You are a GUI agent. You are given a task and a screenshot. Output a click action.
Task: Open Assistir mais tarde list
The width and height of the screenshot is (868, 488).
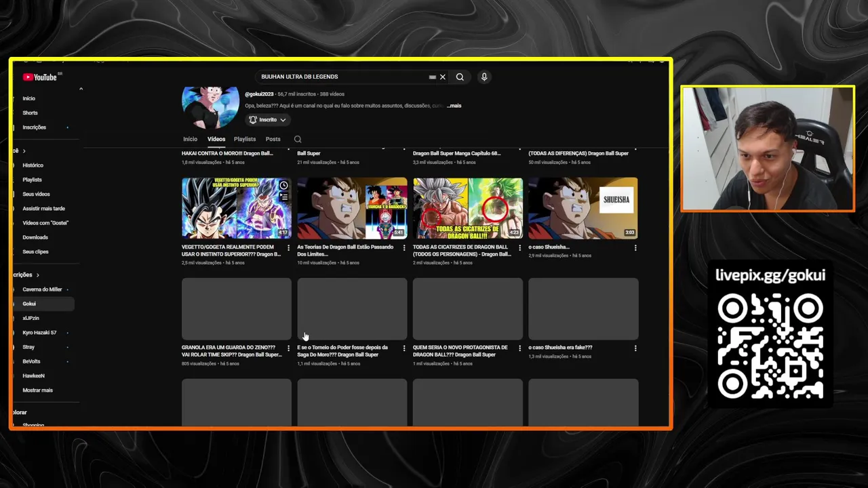click(43, 209)
